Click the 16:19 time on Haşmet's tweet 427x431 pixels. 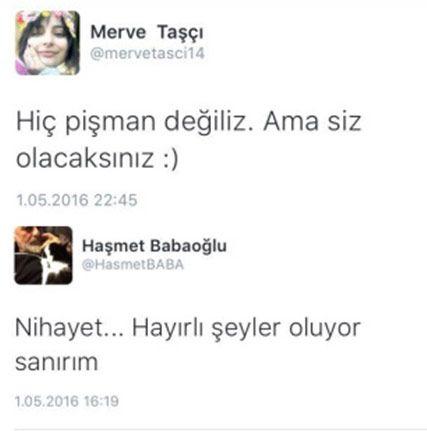point(101,401)
